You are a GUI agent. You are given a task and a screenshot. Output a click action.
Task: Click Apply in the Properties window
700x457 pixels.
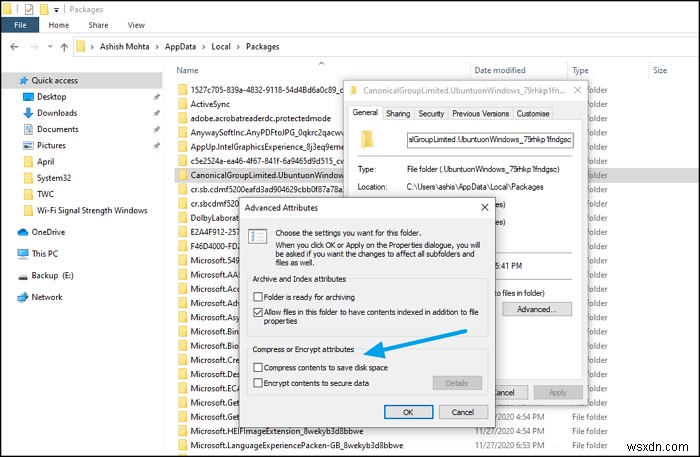tap(558, 392)
